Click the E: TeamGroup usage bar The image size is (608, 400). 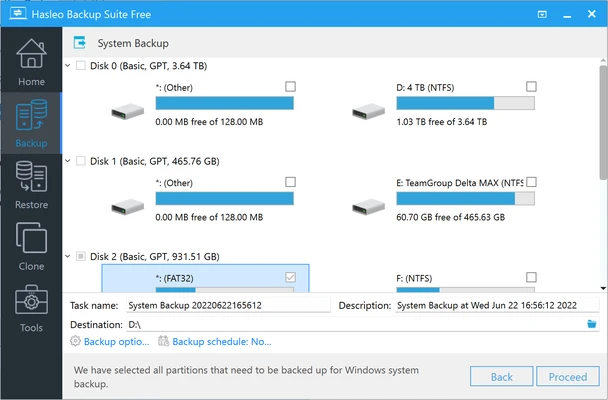465,198
